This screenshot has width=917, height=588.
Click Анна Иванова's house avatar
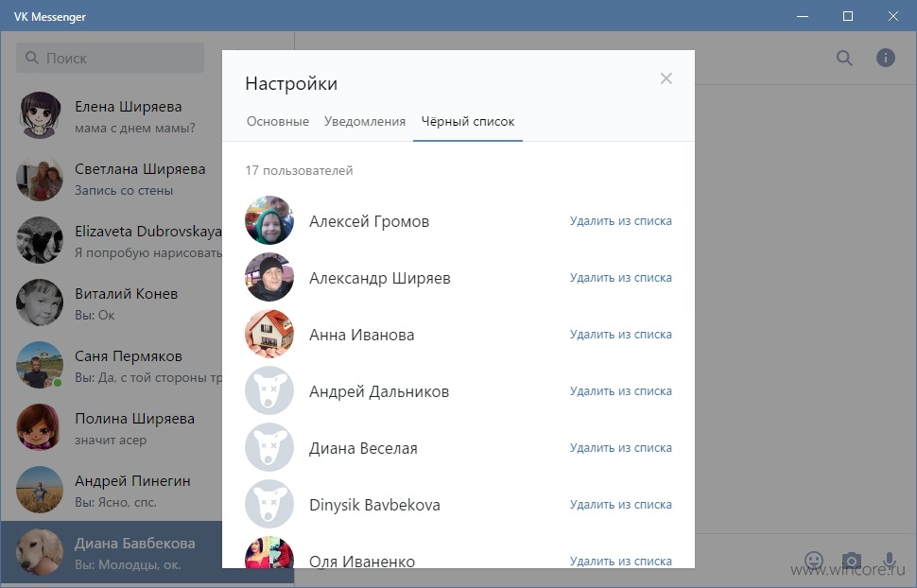[269, 334]
